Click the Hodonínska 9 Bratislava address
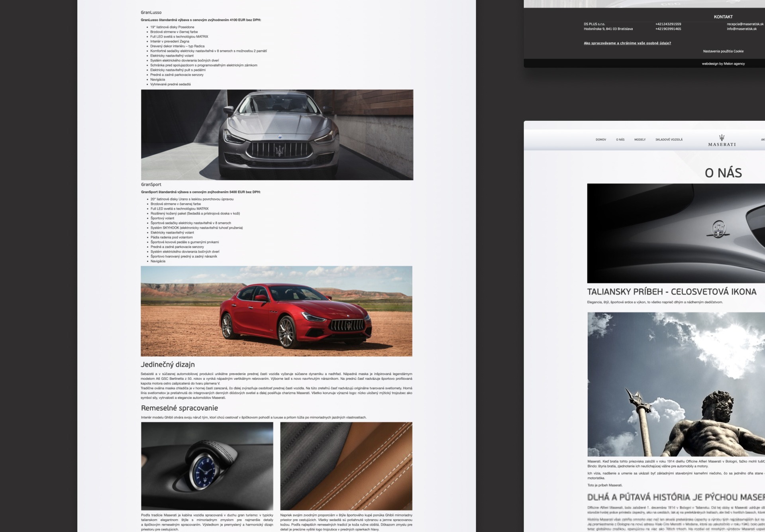 (608, 29)
